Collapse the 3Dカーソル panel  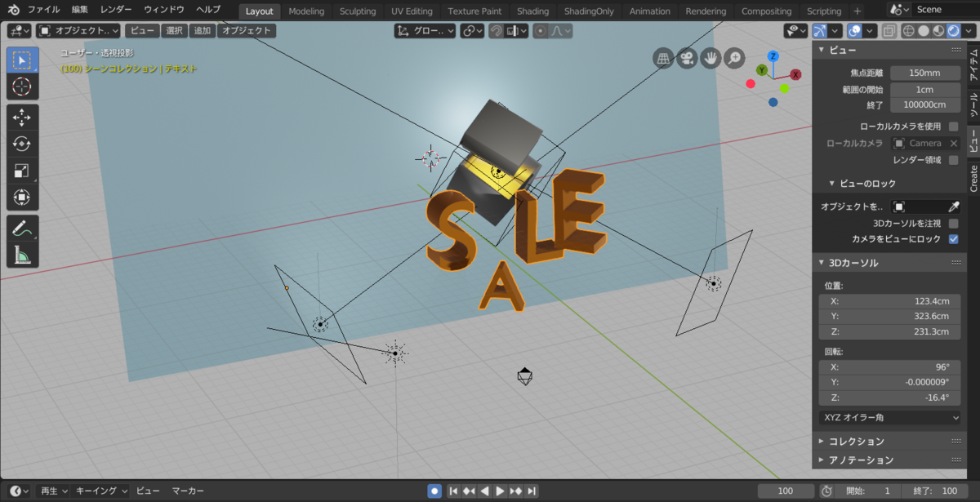point(889,263)
